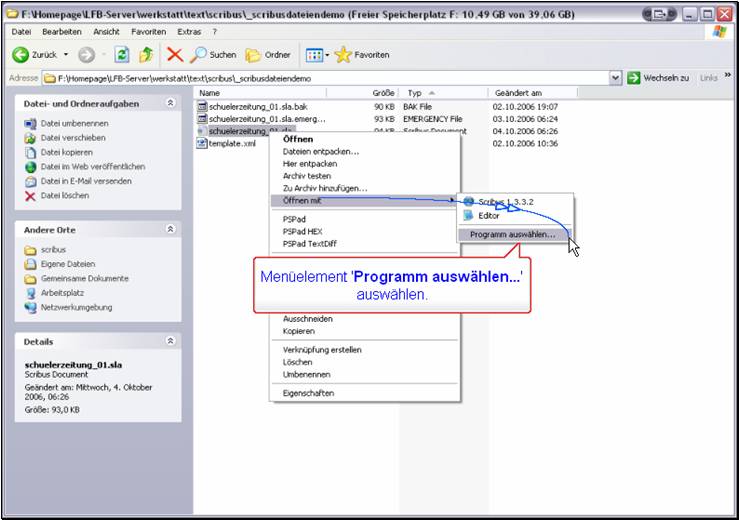Open the Favoriten menu in menu bar
Image resolution: width=739 pixels, height=520 pixels.
(x=148, y=32)
